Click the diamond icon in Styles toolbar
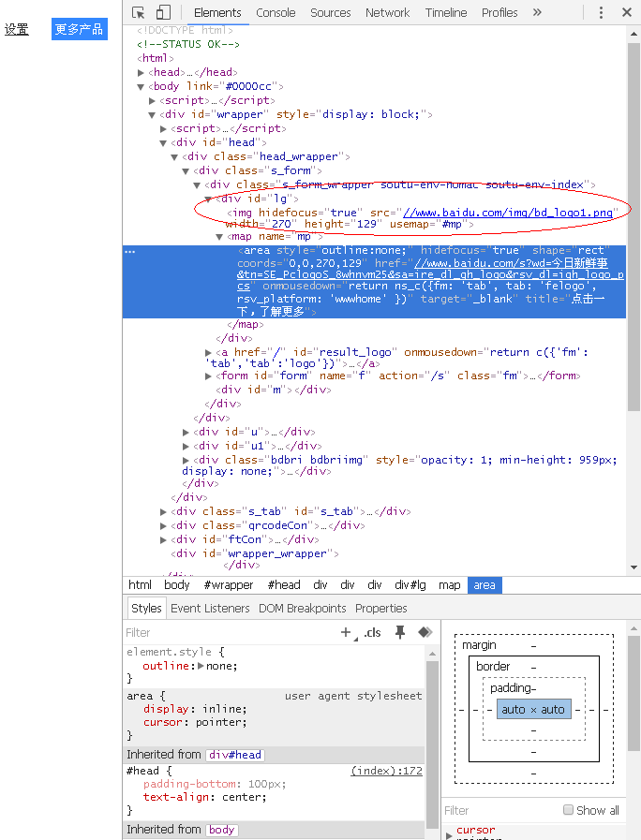Image resolution: width=641 pixels, height=840 pixels. click(x=425, y=633)
